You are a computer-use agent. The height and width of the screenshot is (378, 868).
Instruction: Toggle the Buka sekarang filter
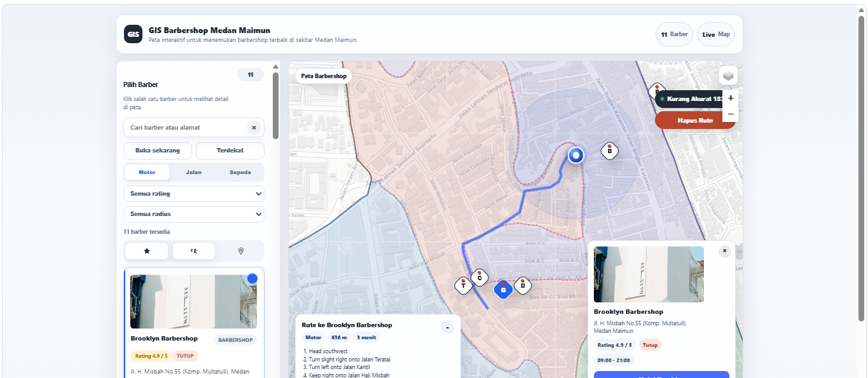pyautogui.click(x=158, y=151)
